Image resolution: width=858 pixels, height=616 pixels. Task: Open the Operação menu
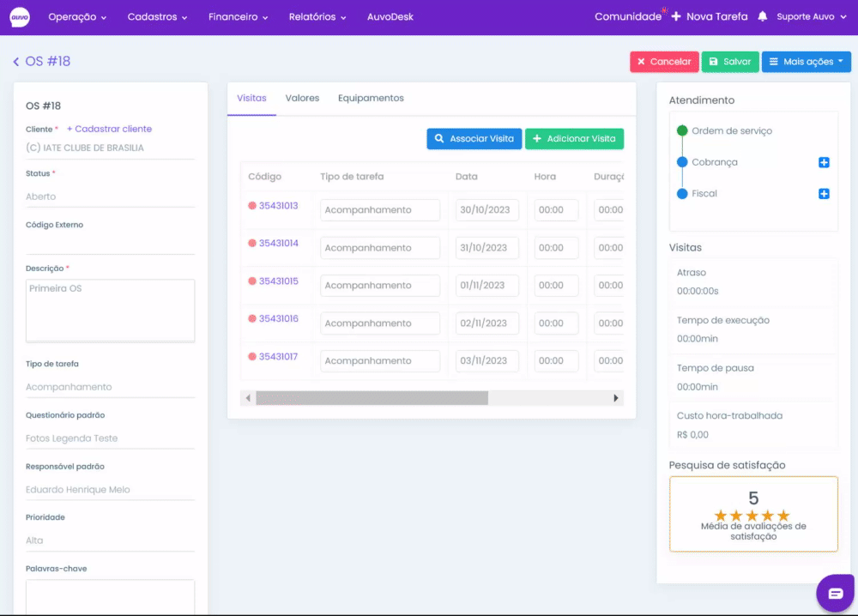click(x=77, y=17)
